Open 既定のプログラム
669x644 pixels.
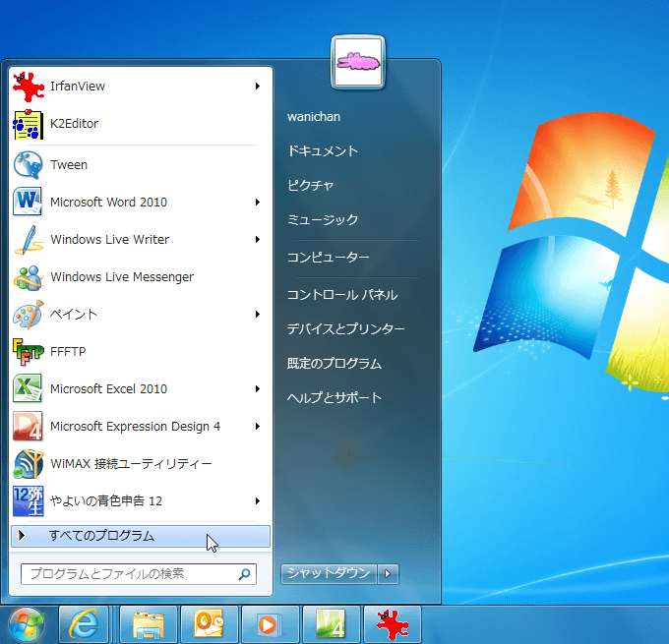click(334, 364)
